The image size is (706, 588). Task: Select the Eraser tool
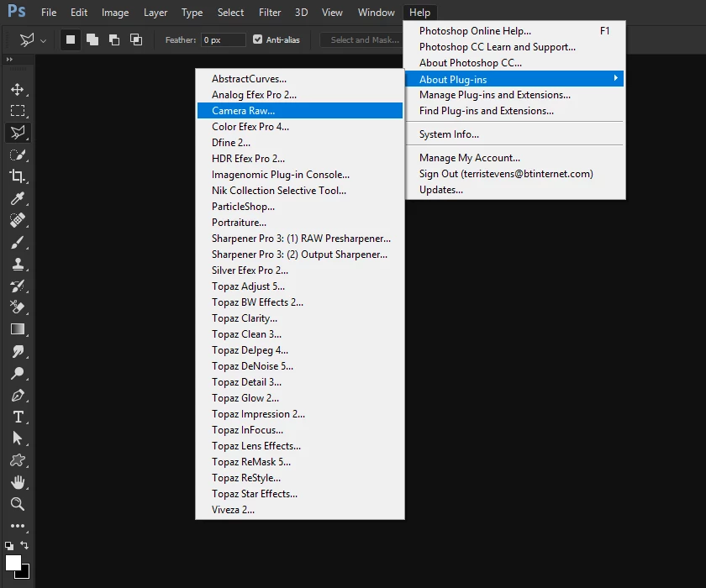18,307
